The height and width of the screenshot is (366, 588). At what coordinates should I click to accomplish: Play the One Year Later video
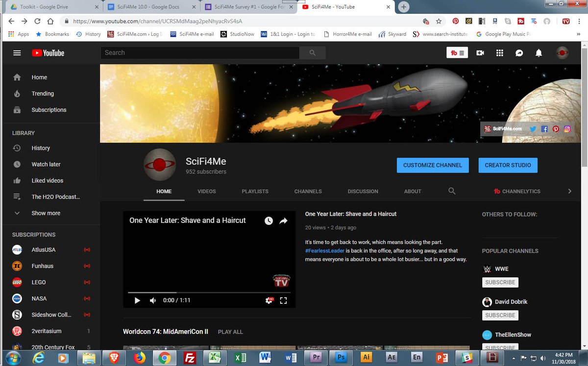point(137,300)
